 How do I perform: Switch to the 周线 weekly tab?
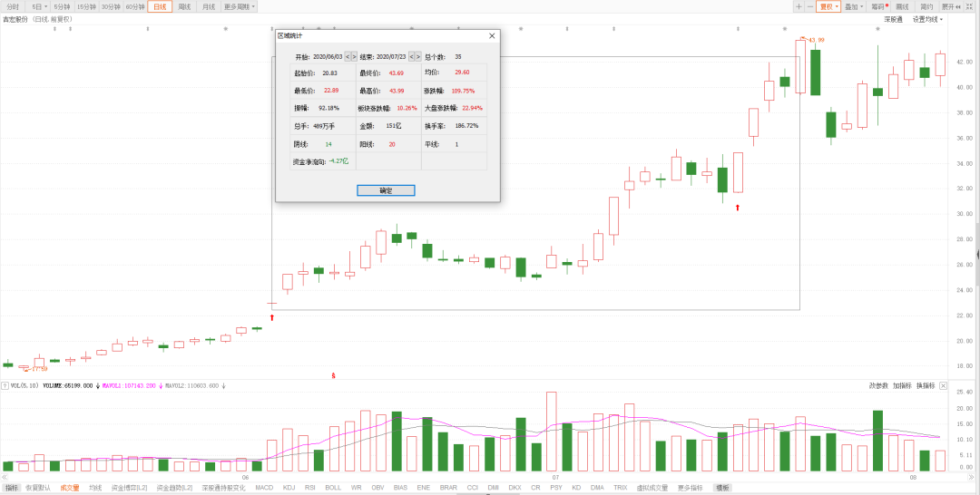pyautogui.click(x=184, y=6)
